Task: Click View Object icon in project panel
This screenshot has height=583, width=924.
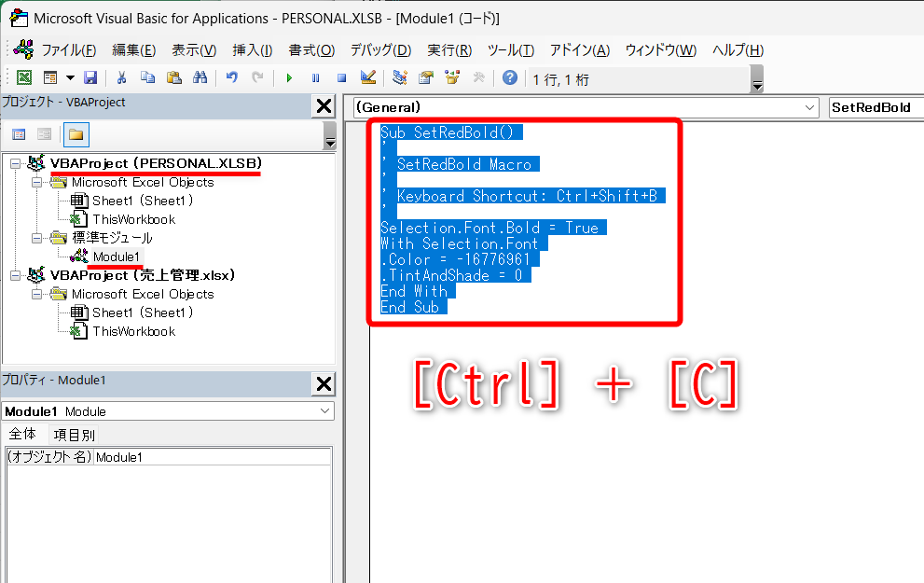Action: click(x=44, y=134)
